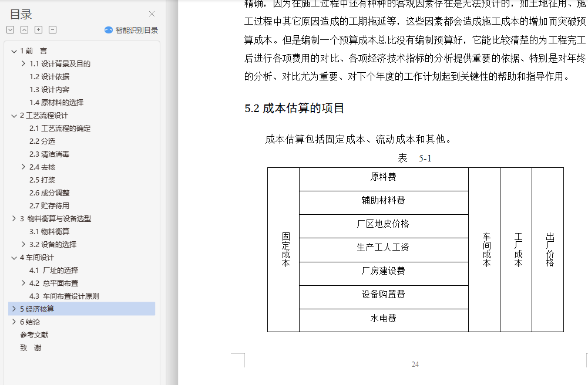Click the expand-all chevron-down icon in 目录 panel
Screen dimensions: 588x385
(x=11, y=29)
